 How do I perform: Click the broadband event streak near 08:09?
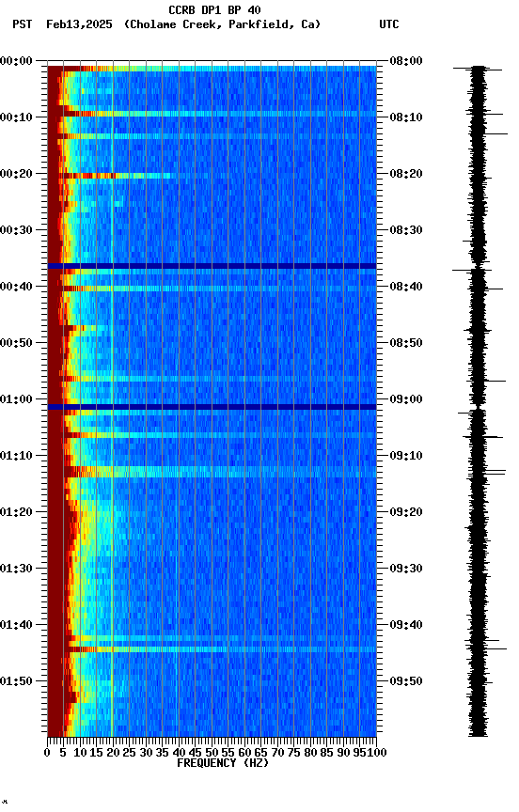click(212, 114)
